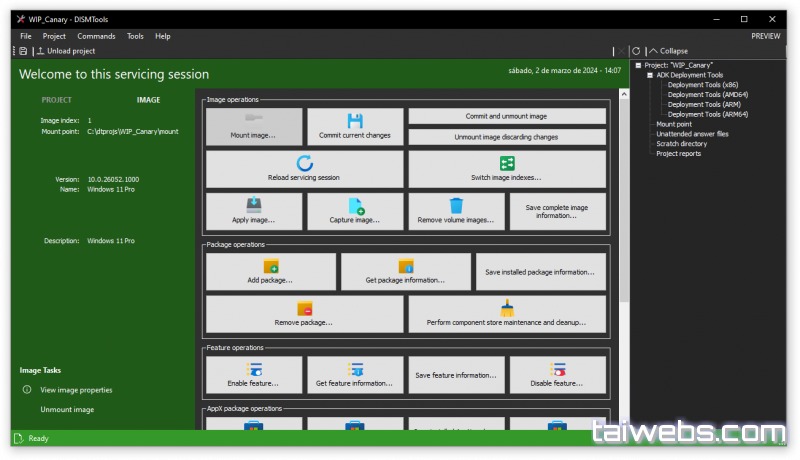
Task: Click the Commit current changes floppy icon
Action: click(x=355, y=121)
